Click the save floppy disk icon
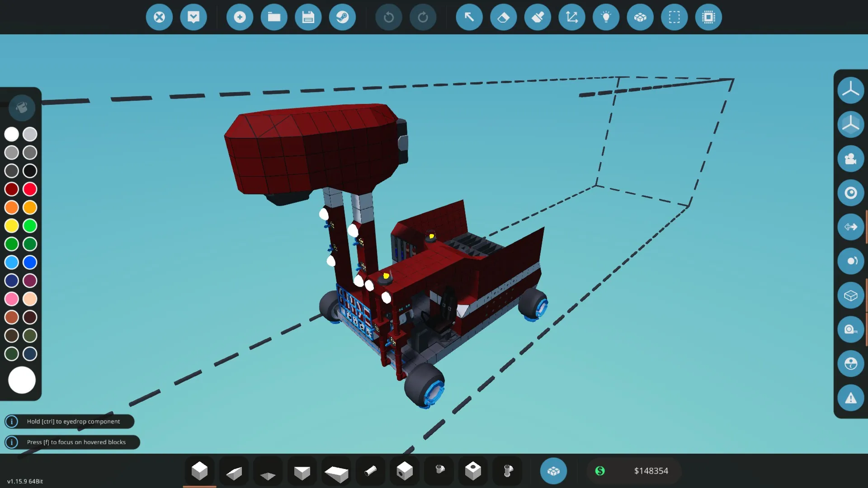868x488 pixels. click(x=308, y=17)
